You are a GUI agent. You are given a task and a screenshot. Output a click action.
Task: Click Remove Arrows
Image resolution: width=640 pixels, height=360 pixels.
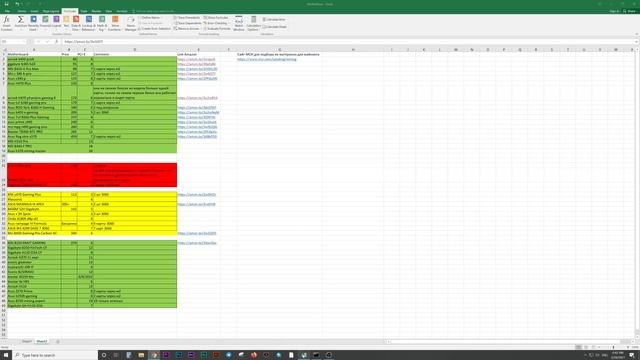(187, 29)
